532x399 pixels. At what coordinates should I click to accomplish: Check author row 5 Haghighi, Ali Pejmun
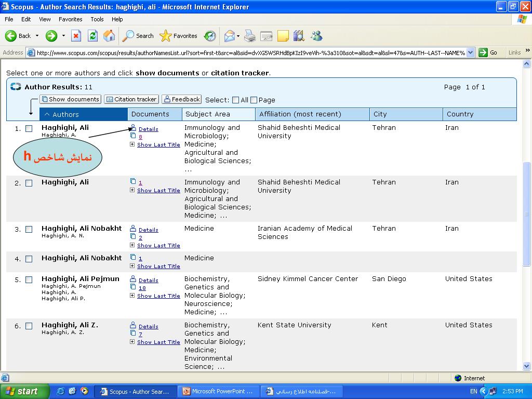point(29,280)
